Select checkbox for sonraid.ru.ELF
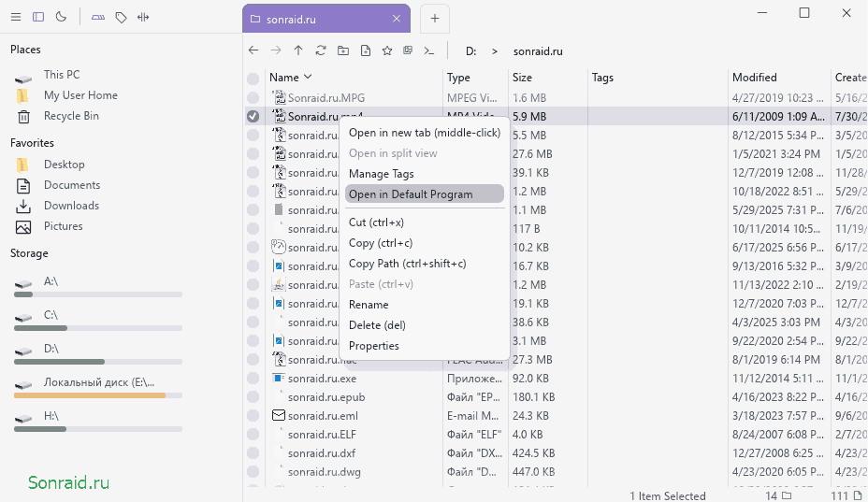This screenshot has width=868, height=502. tap(253, 435)
